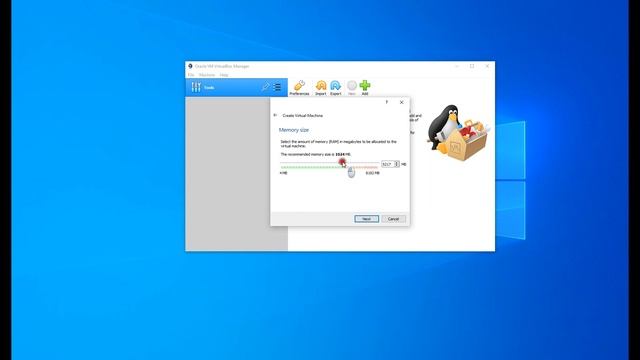The image size is (640, 360).
Task: Open the Machine menu
Action: (207, 75)
